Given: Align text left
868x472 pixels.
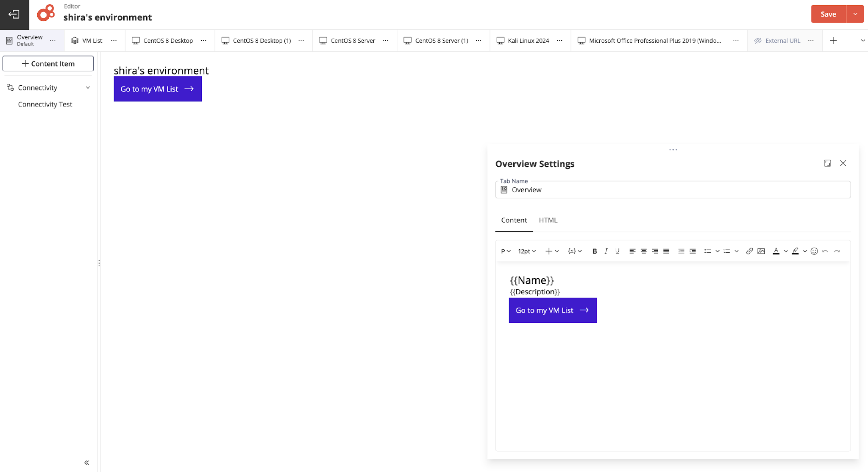Looking at the screenshot, I should point(632,251).
